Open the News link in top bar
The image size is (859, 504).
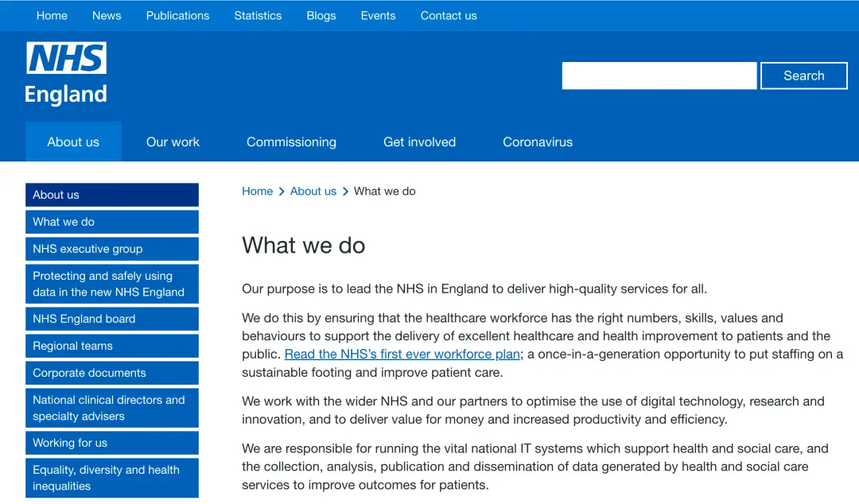tap(107, 16)
